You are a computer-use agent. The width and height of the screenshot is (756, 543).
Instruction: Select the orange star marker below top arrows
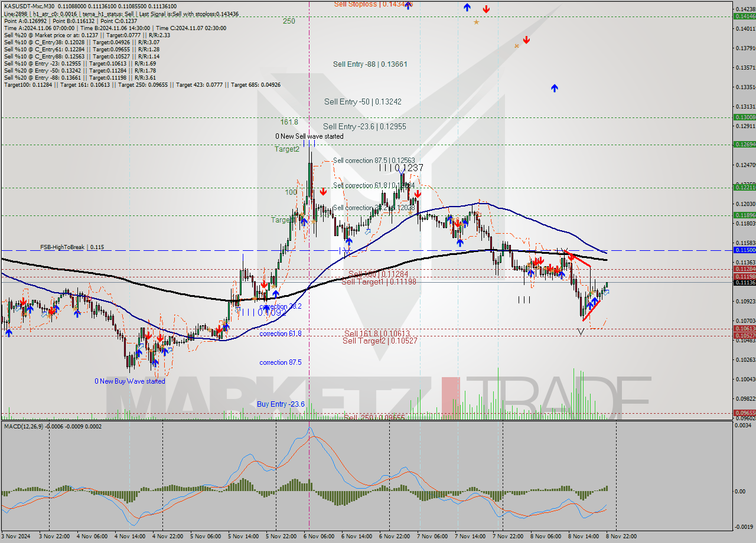tap(476, 22)
